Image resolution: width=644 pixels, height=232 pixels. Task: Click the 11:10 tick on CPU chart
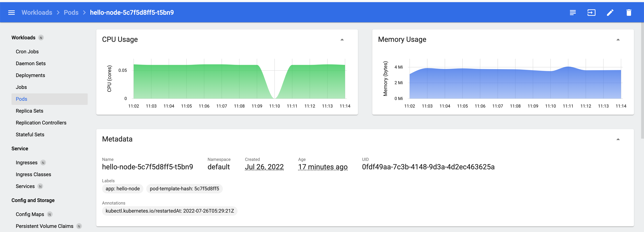[x=275, y=106]
